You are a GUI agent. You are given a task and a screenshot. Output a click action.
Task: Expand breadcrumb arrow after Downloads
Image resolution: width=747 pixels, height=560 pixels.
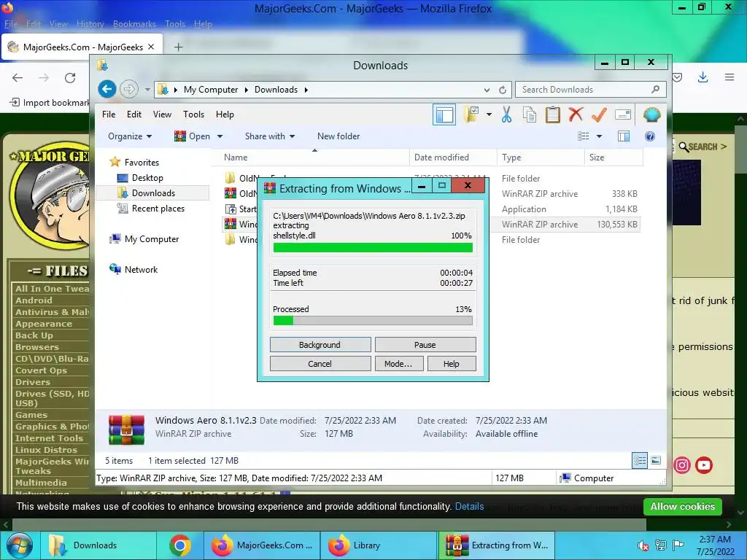(306, 90)
